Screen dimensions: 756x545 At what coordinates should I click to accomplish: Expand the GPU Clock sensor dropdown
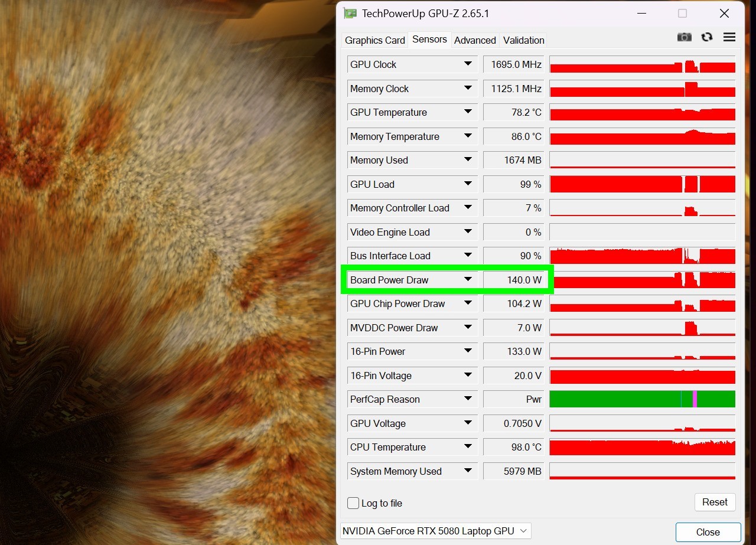pos(468,64)
